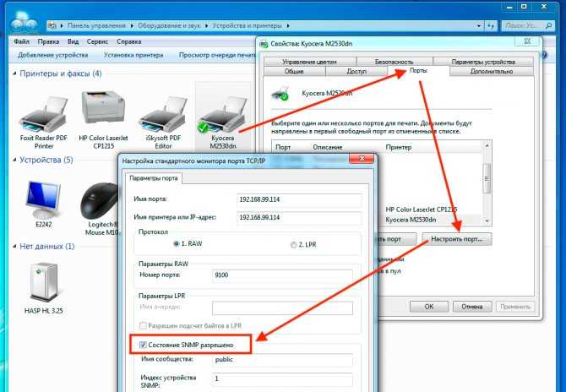Select the 1. RAW protocol radio button
566x392 pixels.
[x=177, y=244]
